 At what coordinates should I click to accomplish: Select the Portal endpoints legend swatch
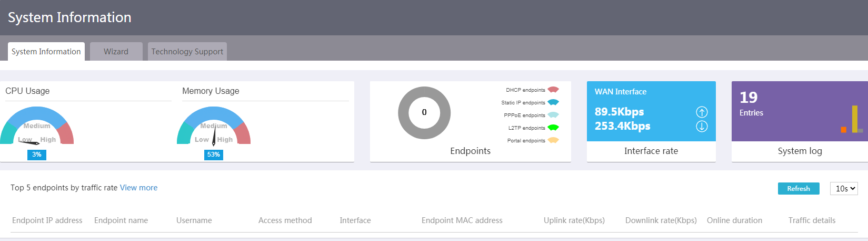coord(553,140)
